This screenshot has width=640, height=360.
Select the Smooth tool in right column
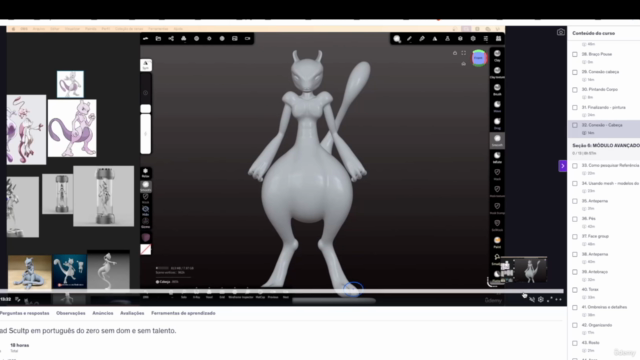497,140
